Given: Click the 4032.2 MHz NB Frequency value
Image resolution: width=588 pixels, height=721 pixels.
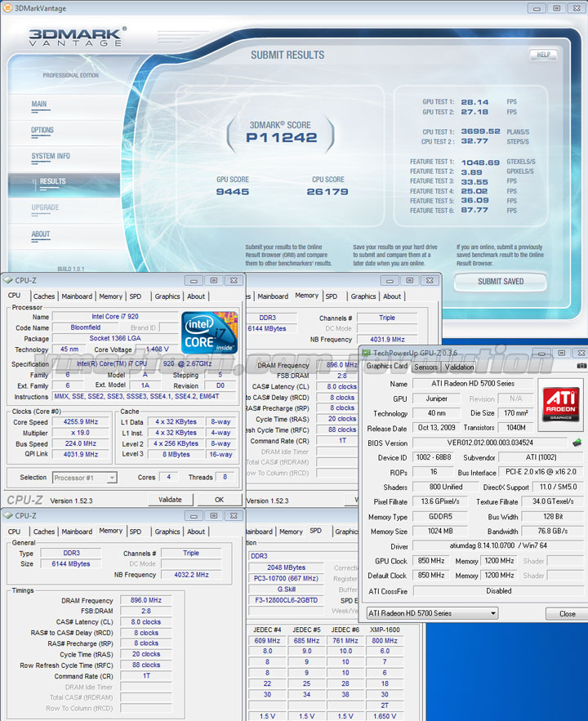Looking at the screenshot, I should click(x=191, y=575).
